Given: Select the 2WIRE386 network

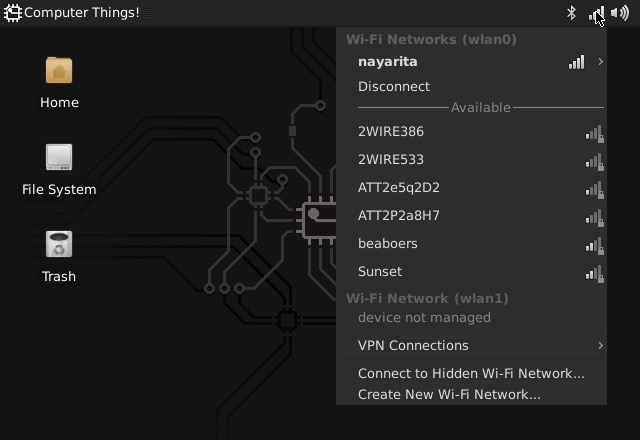Looking at the screenshot, I should [x=391, y=132].
